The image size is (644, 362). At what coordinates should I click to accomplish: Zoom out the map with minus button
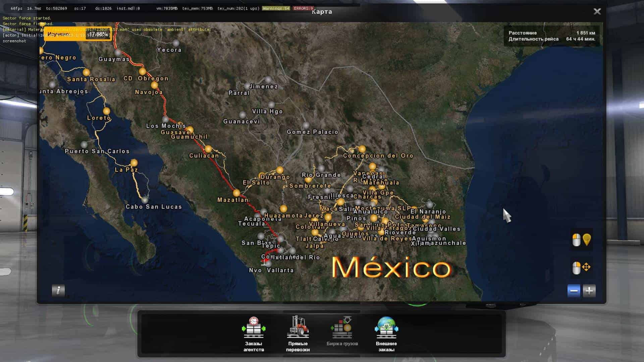tap(574, 291)
